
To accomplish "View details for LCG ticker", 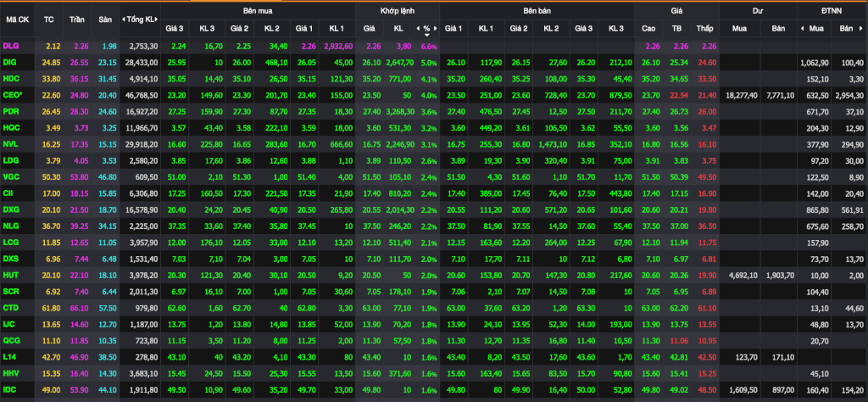I will pyautogui.click(x=11, y=243).
